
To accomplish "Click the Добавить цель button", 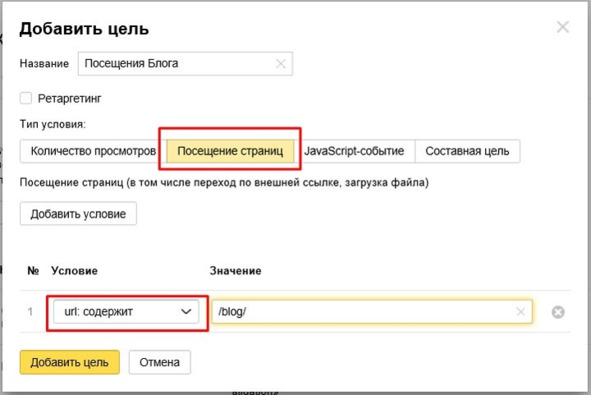I will coord(70,362).
